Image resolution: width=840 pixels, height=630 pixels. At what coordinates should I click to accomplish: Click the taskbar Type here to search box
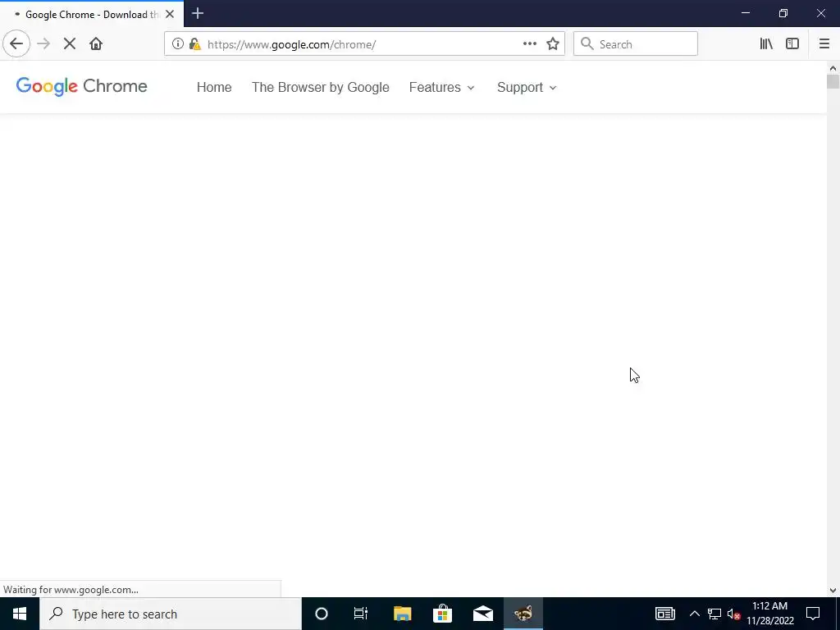coord(171,614)
